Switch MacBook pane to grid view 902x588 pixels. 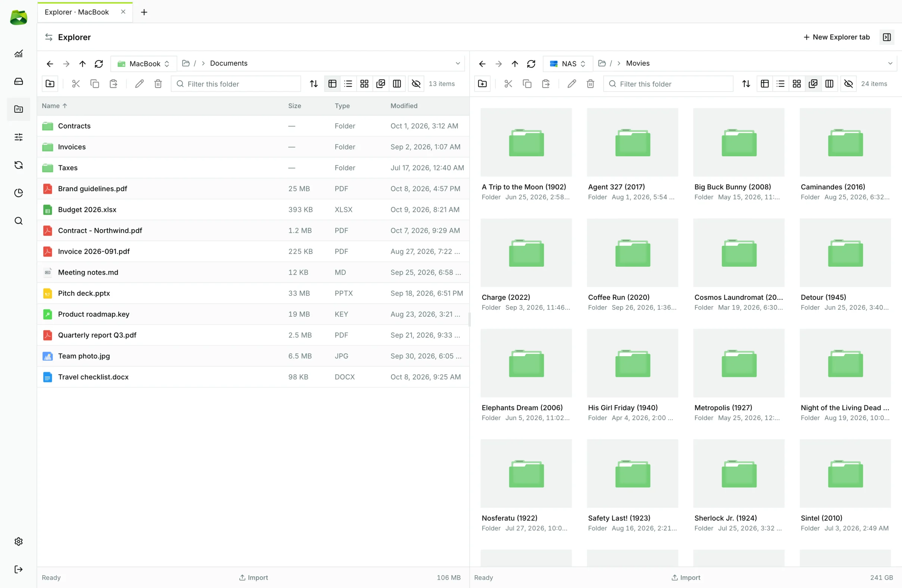(364, 84)
